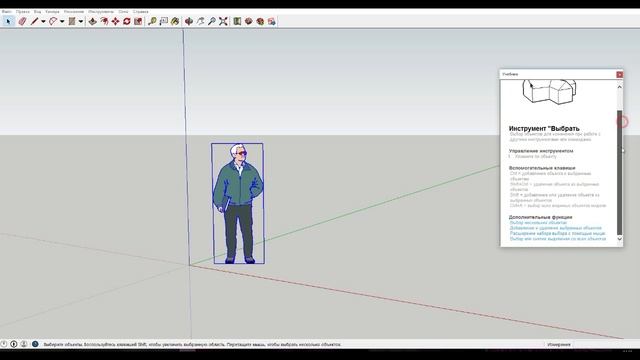640x360 pixels.
Task: Click the first status bar circle icon
Action: pyautogui.click(x=4, y=344)
